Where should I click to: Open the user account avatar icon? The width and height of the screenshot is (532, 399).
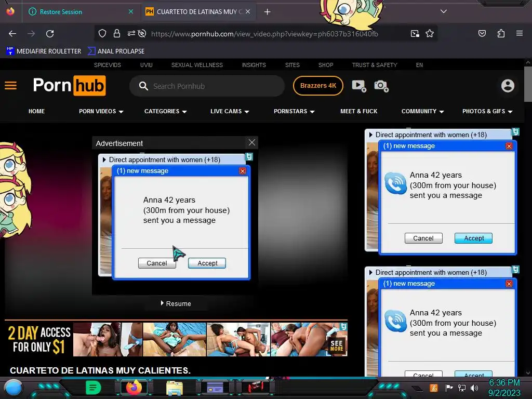pos(508,86)
